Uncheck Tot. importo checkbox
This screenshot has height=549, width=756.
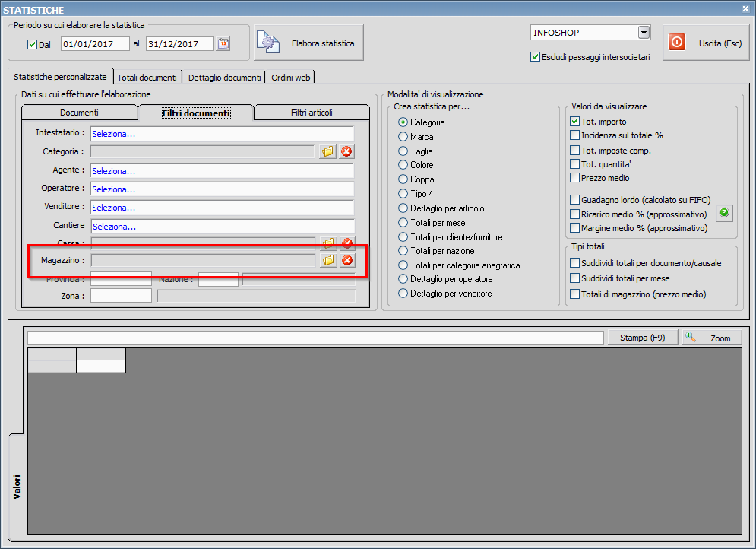point(574,121)
